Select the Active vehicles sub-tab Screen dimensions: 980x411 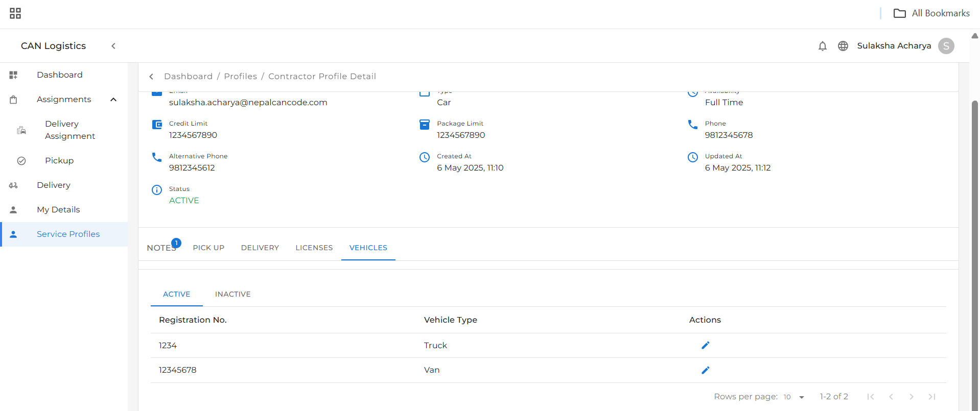coord(177,295)
